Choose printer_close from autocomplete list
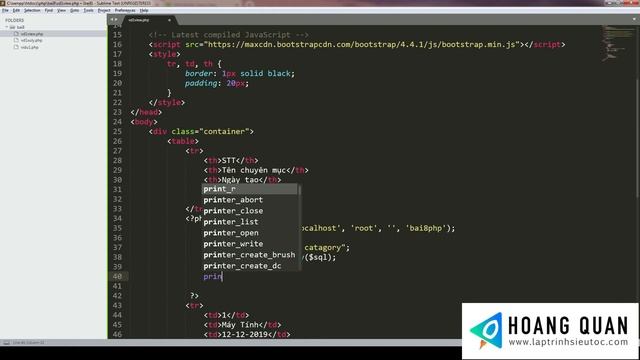Image resolution: width=640 pixels, height=360 pixels. click(250, 211)
